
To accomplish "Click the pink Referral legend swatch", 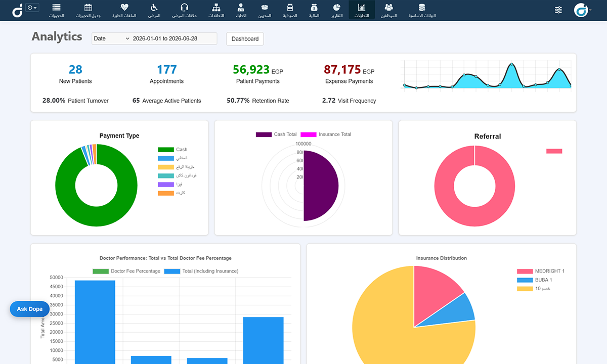I will (554, 151).
